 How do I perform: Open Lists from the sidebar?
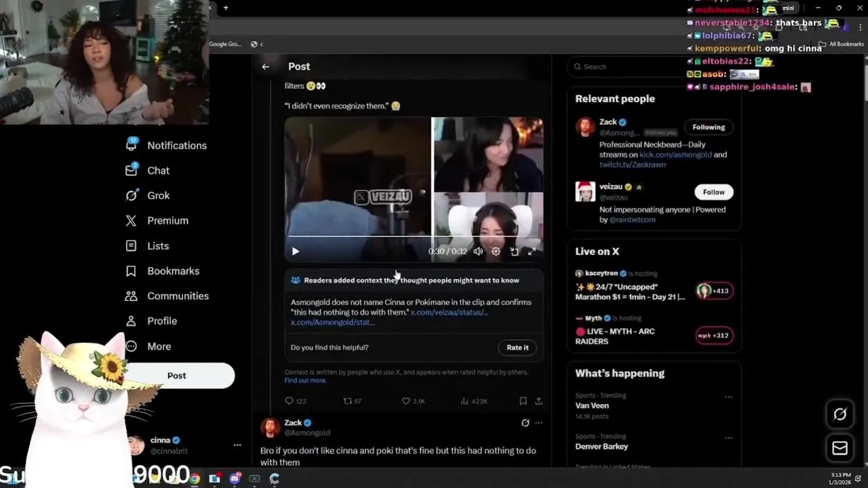147,246
